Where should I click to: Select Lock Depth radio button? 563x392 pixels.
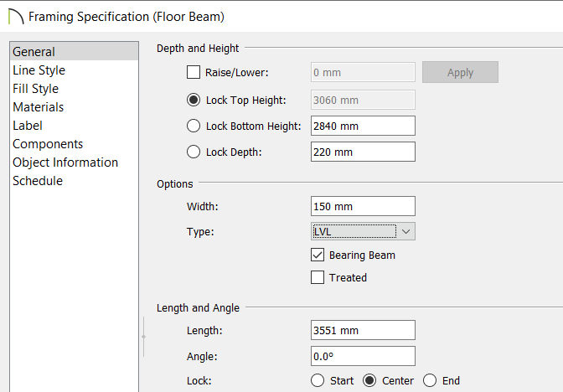194,152
